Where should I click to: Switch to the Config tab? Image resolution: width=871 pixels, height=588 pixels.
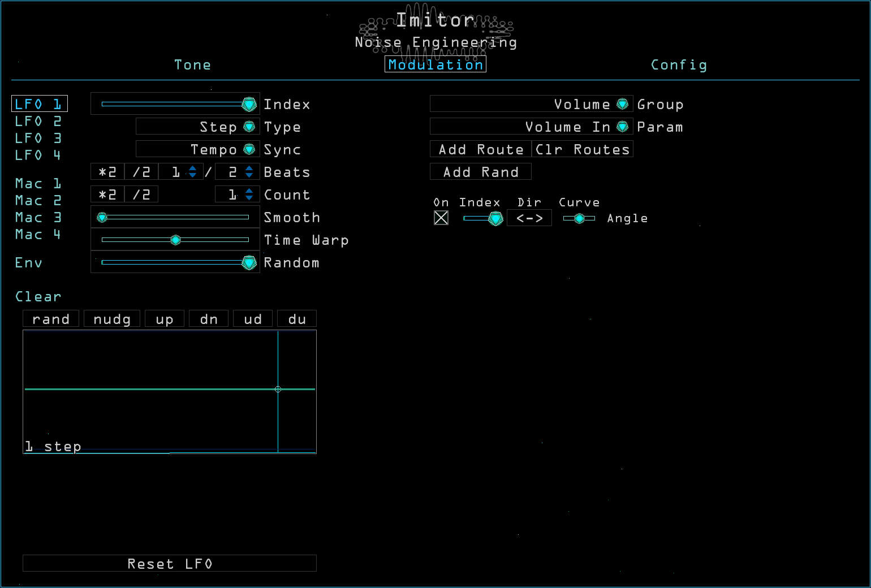[679, 64]
